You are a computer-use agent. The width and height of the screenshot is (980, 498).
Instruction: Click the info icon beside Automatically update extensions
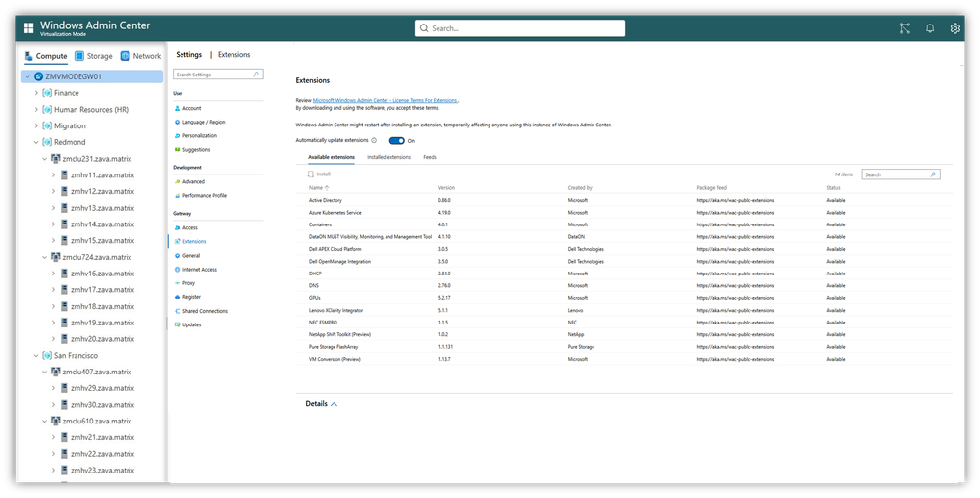[374, 140]
